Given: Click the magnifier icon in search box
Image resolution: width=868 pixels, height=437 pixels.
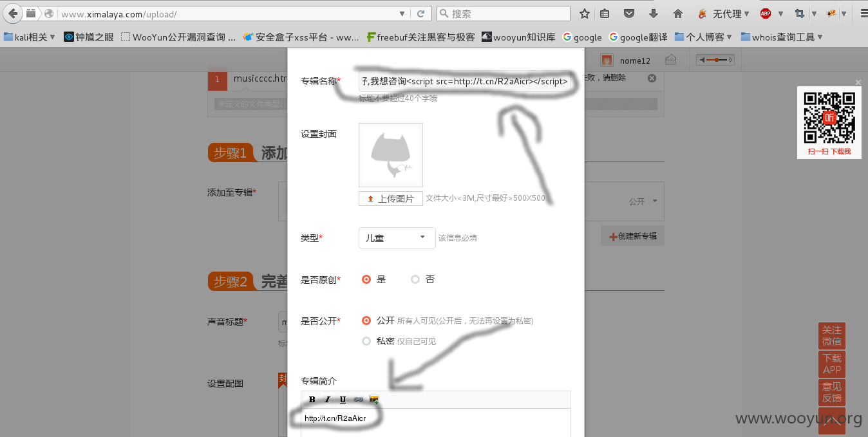Looking at the screenshot, I should click(444, 14).
